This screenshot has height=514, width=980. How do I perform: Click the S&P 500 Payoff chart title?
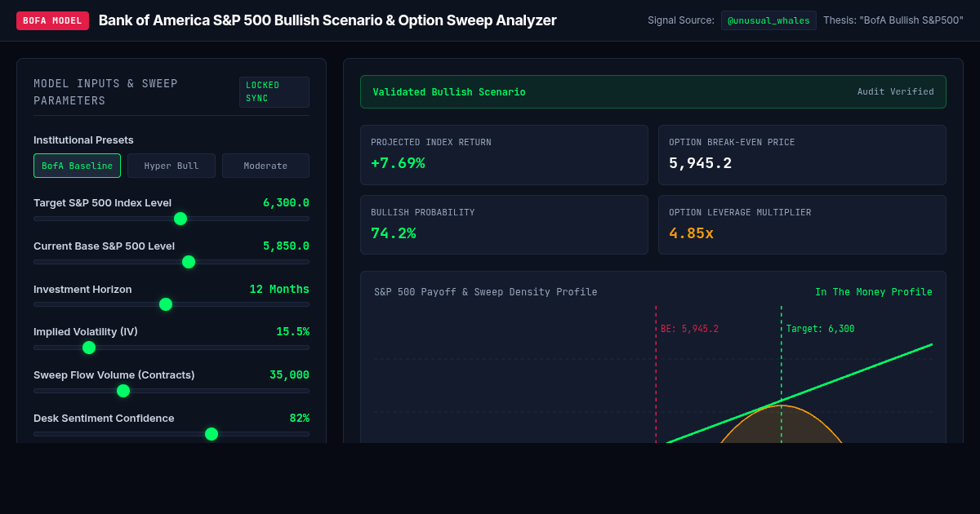click(486, 292)
